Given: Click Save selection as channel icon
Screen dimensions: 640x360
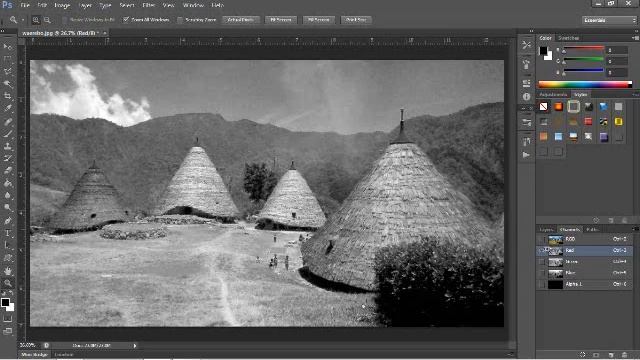Looking at the screenshot, I should pyautogui.click(x=596, y=355).
